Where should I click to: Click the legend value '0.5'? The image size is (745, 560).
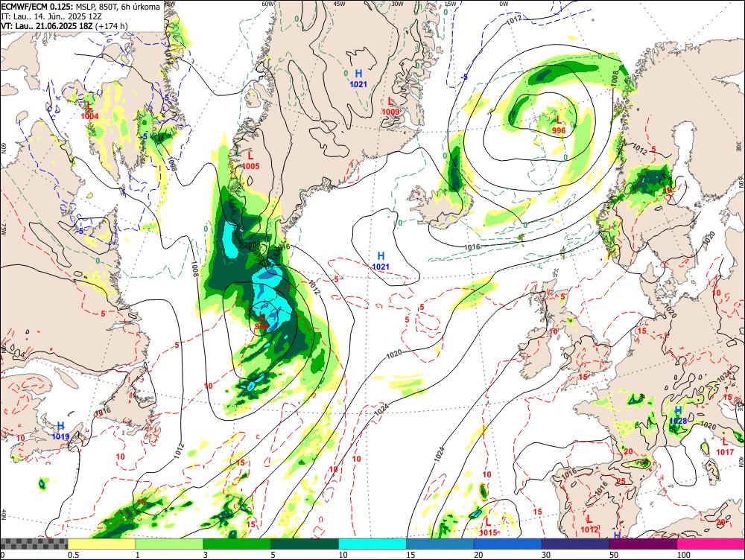73,555
